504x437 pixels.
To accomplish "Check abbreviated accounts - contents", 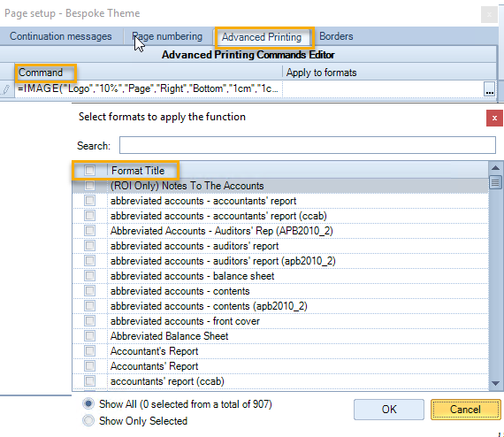I will 89,291.
